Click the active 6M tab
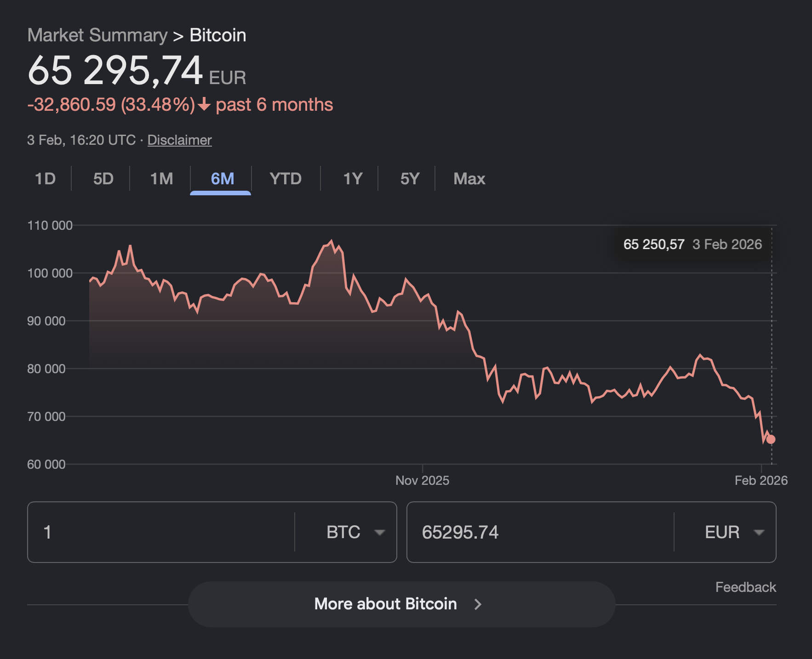 tap(222, 178)
